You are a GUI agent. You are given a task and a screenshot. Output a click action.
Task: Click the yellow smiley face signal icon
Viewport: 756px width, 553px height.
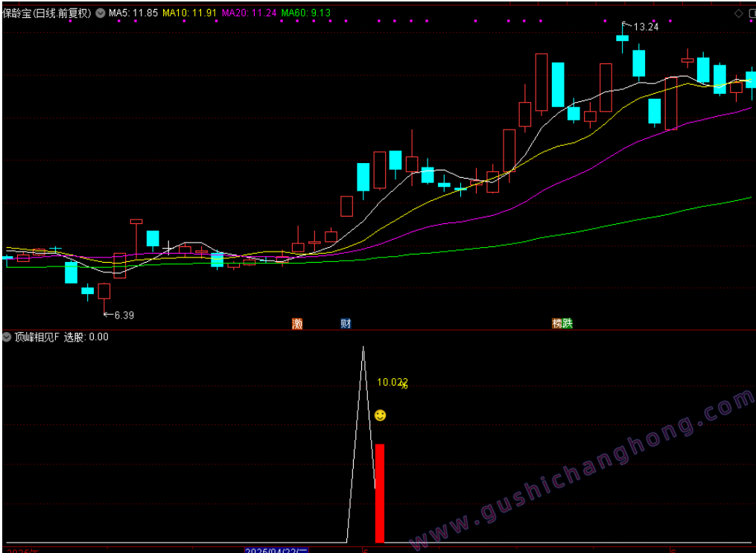[x=380, y=415]
